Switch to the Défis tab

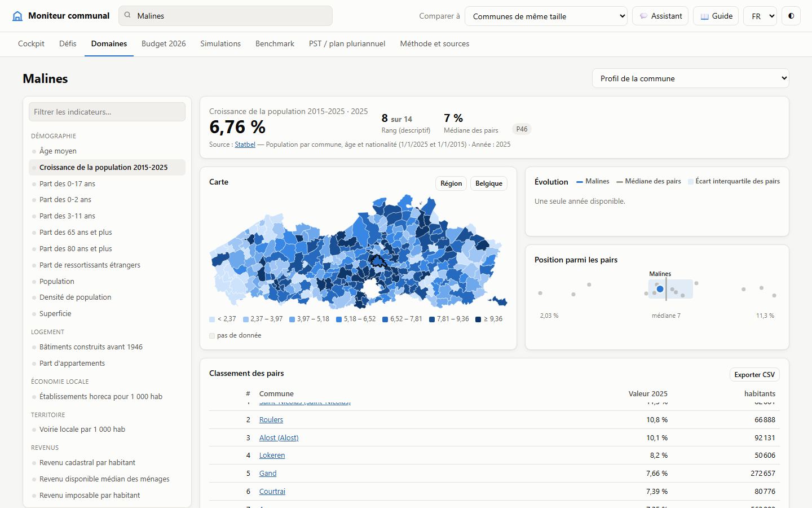[68, 43]
